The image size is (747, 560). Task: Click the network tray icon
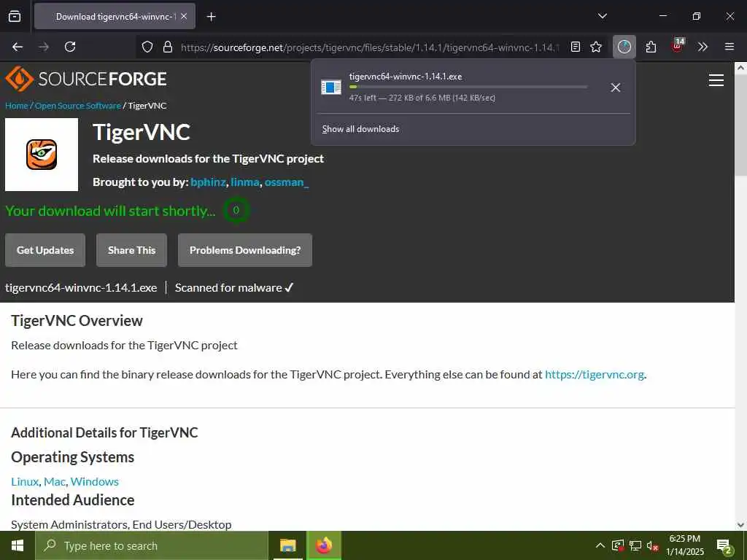point(635,545)
